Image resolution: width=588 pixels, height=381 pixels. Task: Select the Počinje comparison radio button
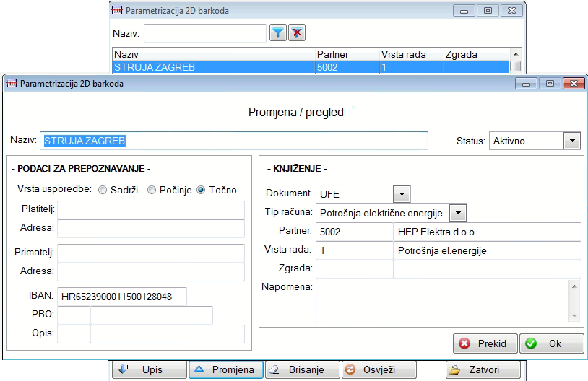152,190
